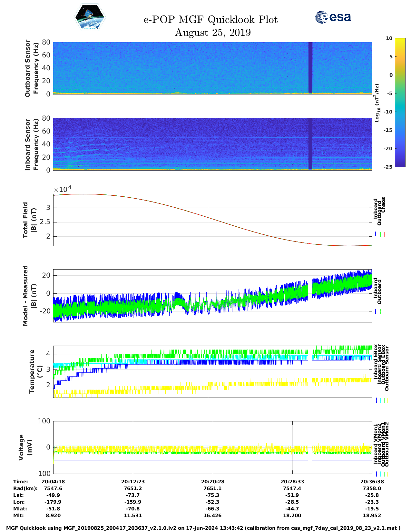The width and height of the screenshot is (411, 532).
Task: Select the 20:20:28 time label
Action: [x=213, y=481]
